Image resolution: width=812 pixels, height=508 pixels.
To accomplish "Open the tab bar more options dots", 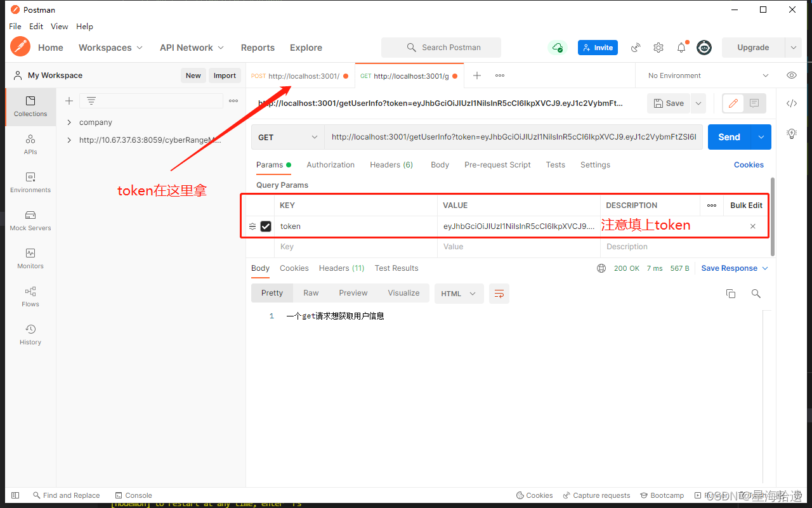I will (500, 75).
